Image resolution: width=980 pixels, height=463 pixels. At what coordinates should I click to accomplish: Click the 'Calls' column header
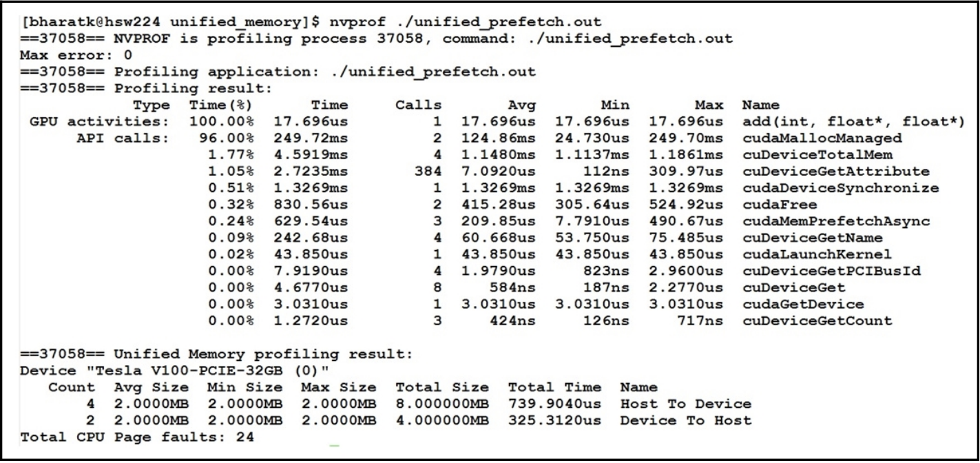418,105
